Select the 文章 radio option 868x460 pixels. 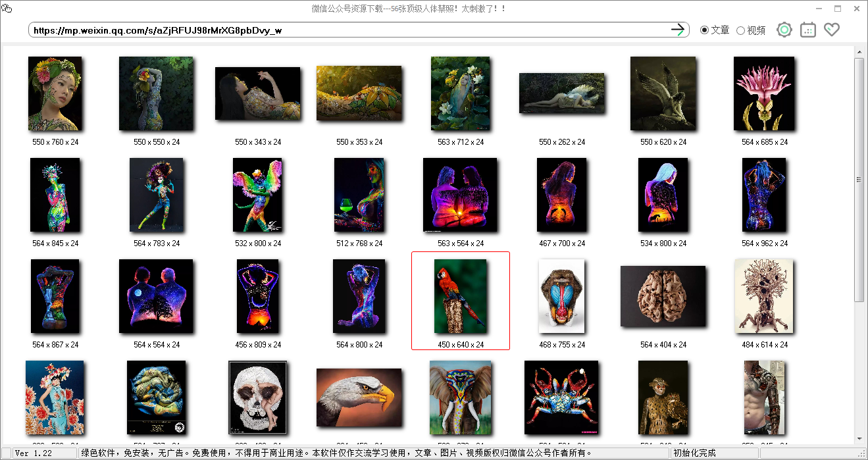point(705,30)
